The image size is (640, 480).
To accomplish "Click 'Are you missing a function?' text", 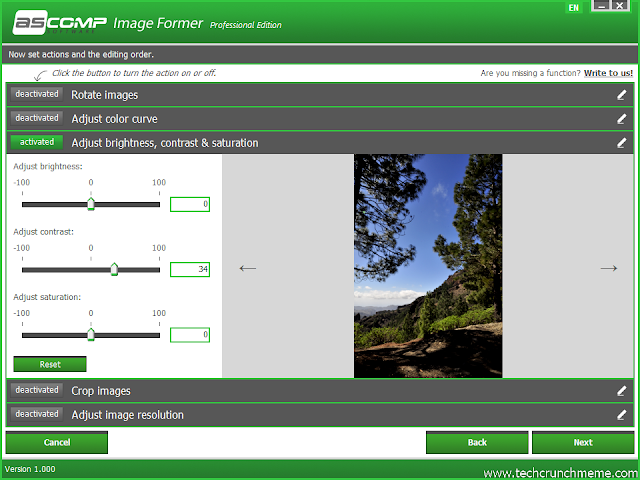I will point(530,73).
